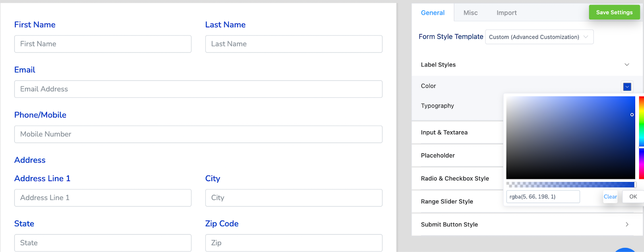The image size is (644, 252).
Task: Click the vertical hue slider strip
Action: 641,137
